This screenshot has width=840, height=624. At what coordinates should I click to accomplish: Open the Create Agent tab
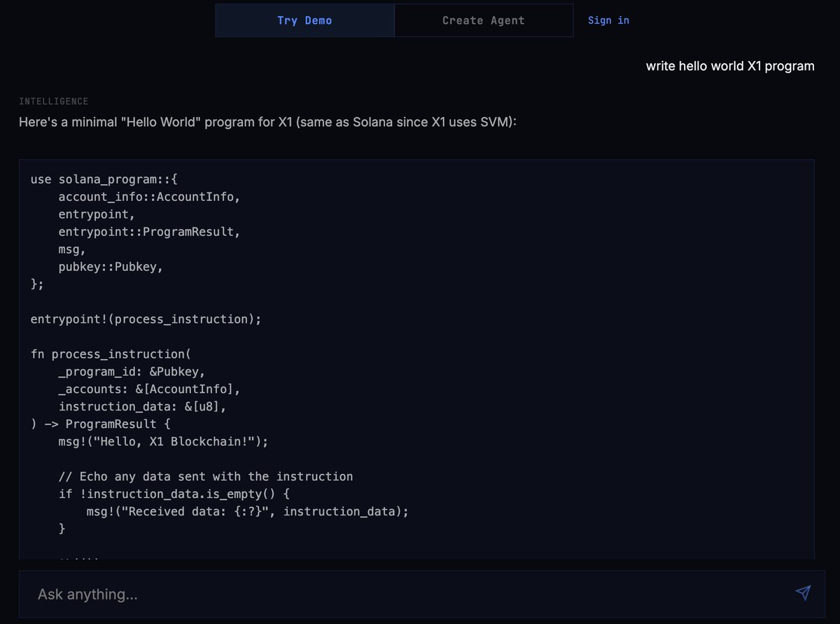click(x=484, y=20)
